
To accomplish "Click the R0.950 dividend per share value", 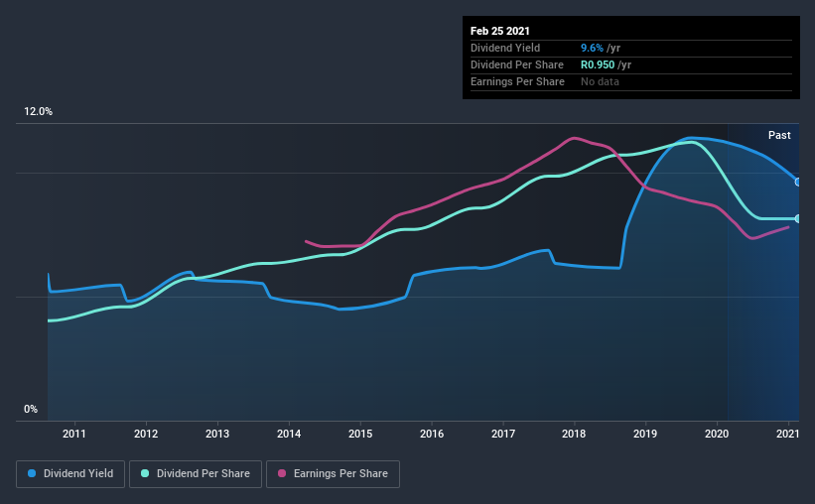I will coord(598,64).
